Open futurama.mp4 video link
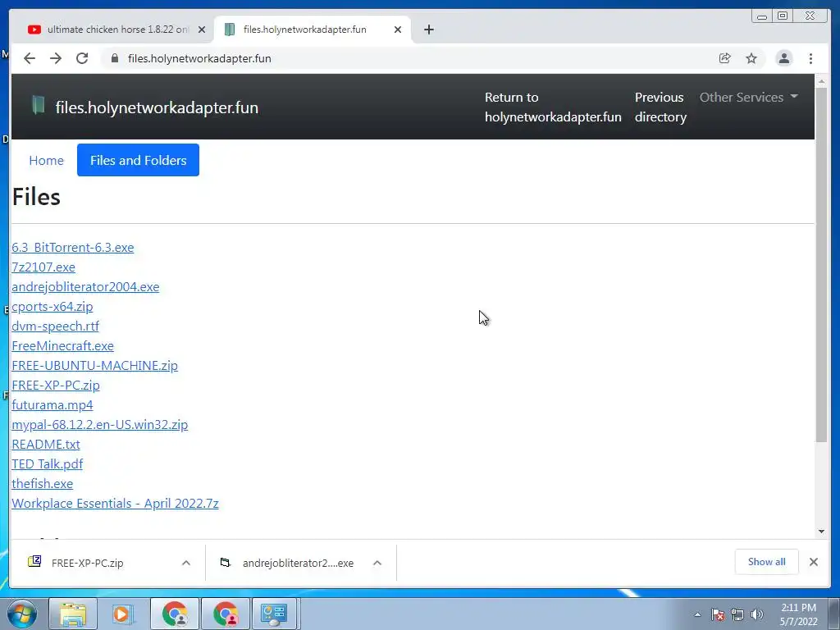The image size is (840, 630). point(52,405)
